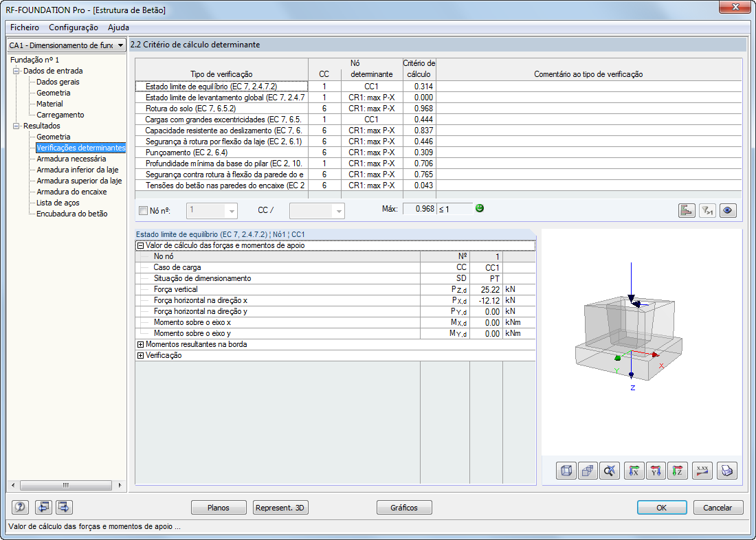Enable the Nó nº checkbox
This screenshot has width=756, height=540.
(x=143, y=210)
